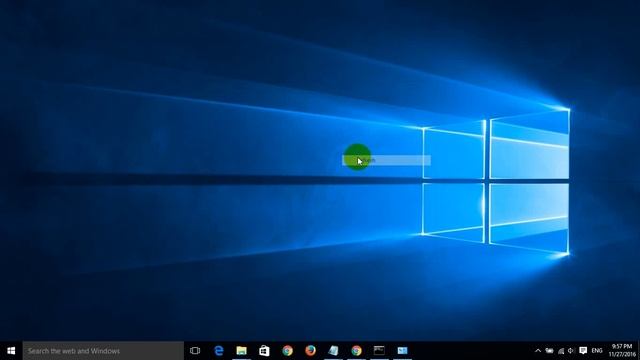
Task: Open the Windows Start menu
Action: 11,351
